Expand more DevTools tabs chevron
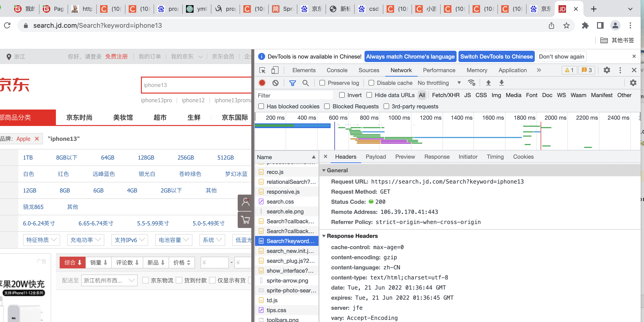 point(539,70)
